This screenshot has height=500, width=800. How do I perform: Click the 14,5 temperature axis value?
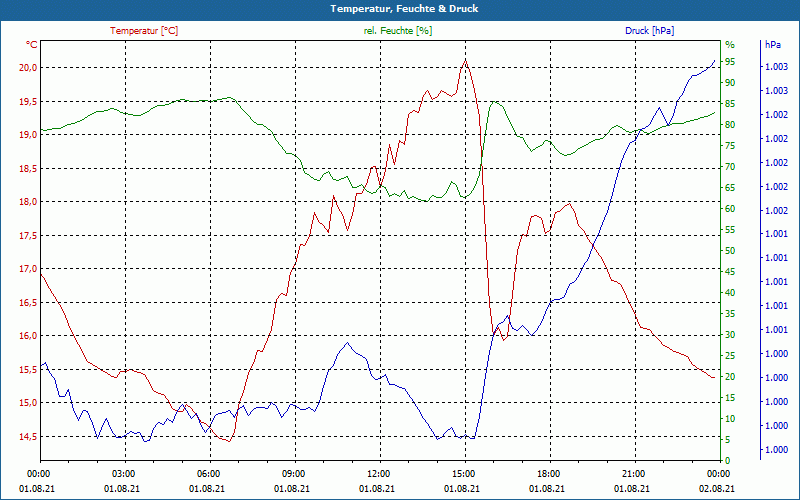pos(28,437)
